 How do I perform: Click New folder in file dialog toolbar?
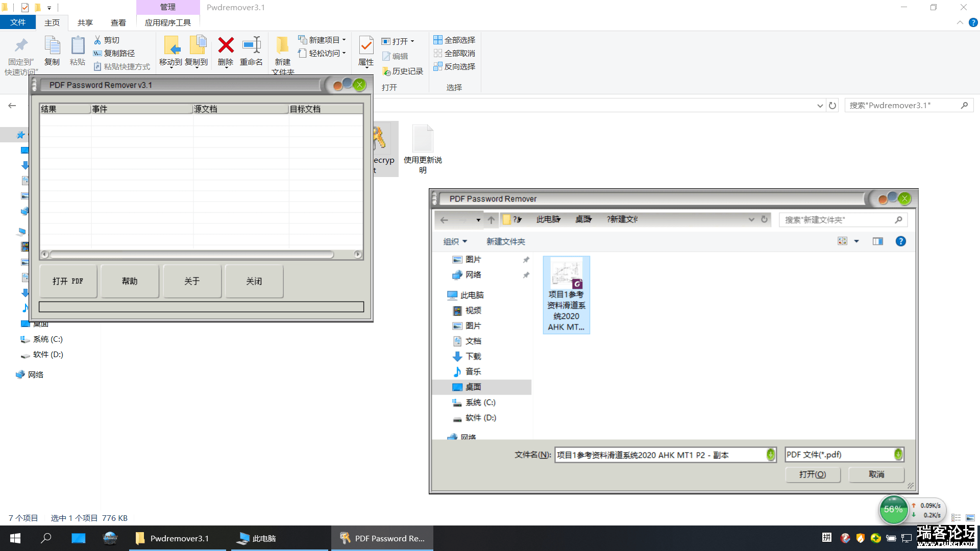coord(506,241)
